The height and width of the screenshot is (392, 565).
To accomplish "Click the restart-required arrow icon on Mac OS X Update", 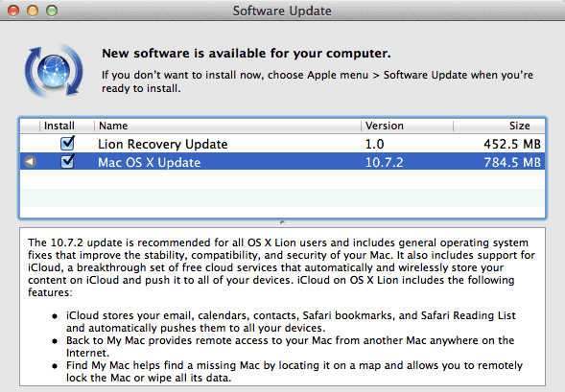I will pos(31,162).
